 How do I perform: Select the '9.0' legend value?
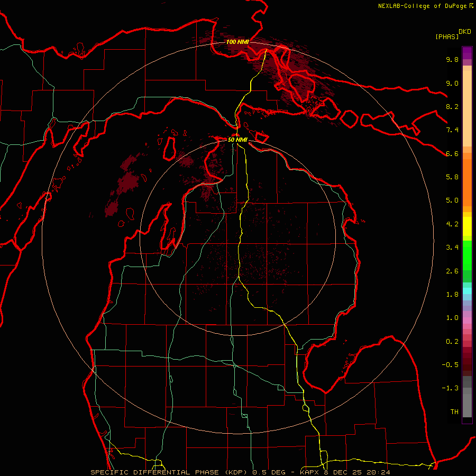click(x=452, y=83)
